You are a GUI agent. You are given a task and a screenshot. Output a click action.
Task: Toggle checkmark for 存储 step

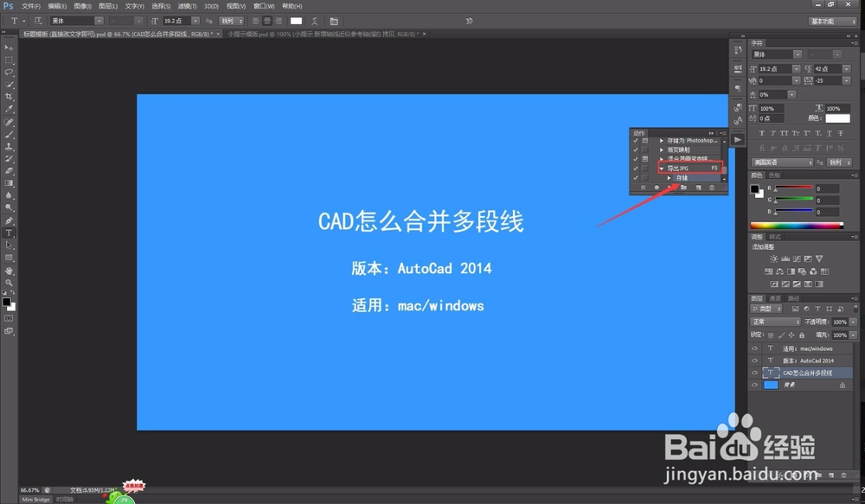(636, 177)
